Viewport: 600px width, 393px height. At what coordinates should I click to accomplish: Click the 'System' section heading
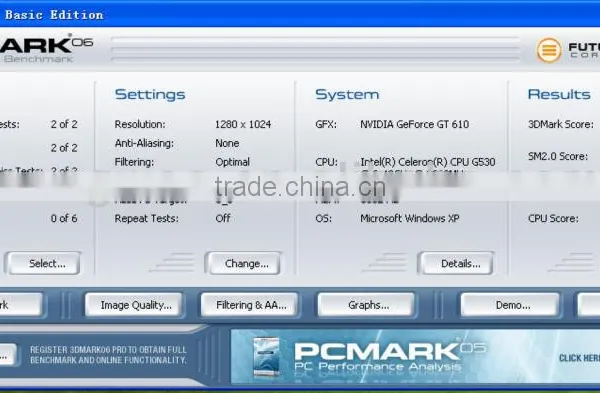pyautogui.click(x=347, y=94)
